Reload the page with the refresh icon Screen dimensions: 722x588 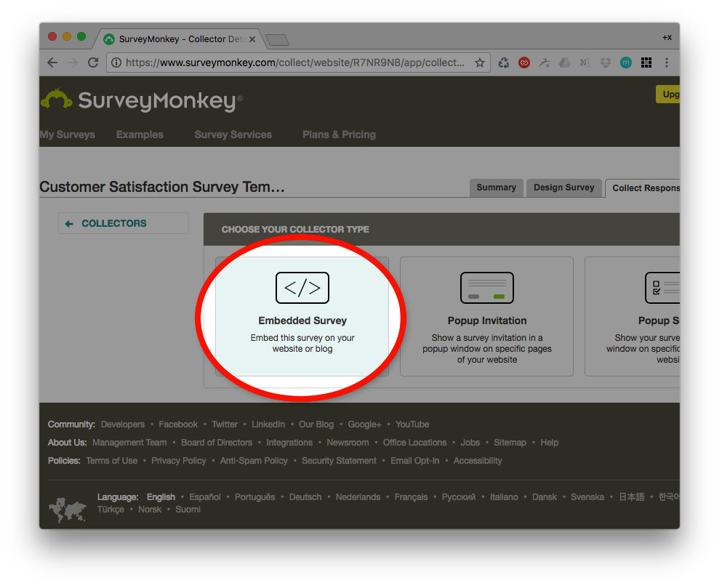coord(93,63)
